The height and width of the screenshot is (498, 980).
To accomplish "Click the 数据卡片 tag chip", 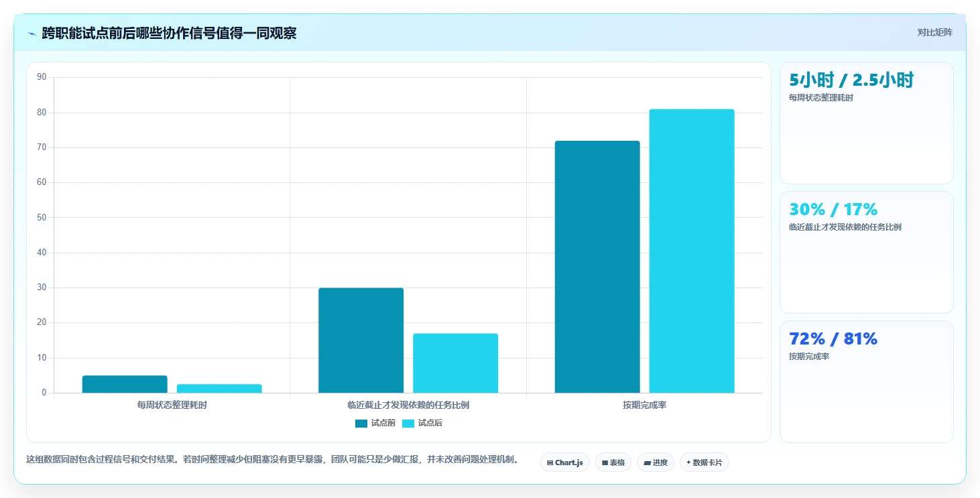I will [x=705, y=462].
